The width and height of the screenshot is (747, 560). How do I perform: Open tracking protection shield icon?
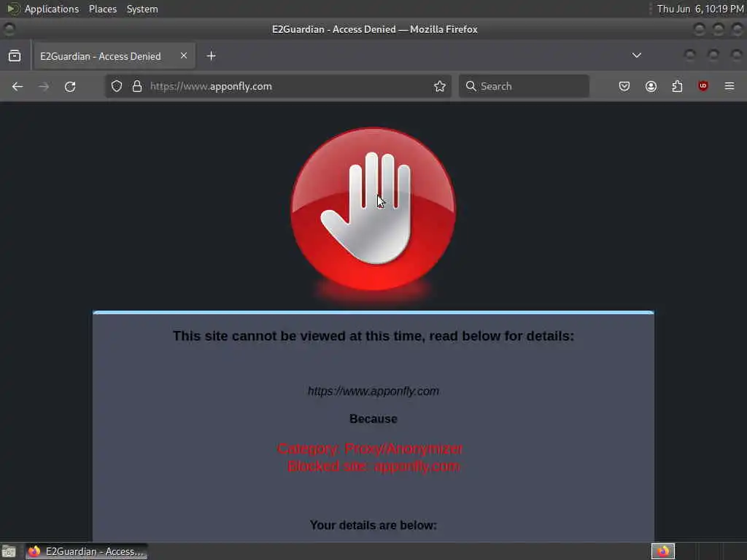point(117,86)
